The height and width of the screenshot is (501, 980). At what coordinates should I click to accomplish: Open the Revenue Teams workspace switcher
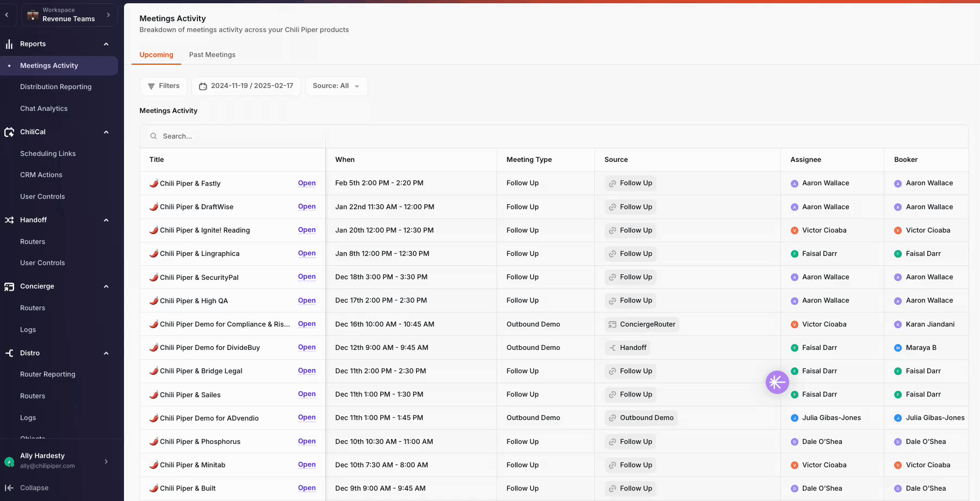(x=69, y=15)
